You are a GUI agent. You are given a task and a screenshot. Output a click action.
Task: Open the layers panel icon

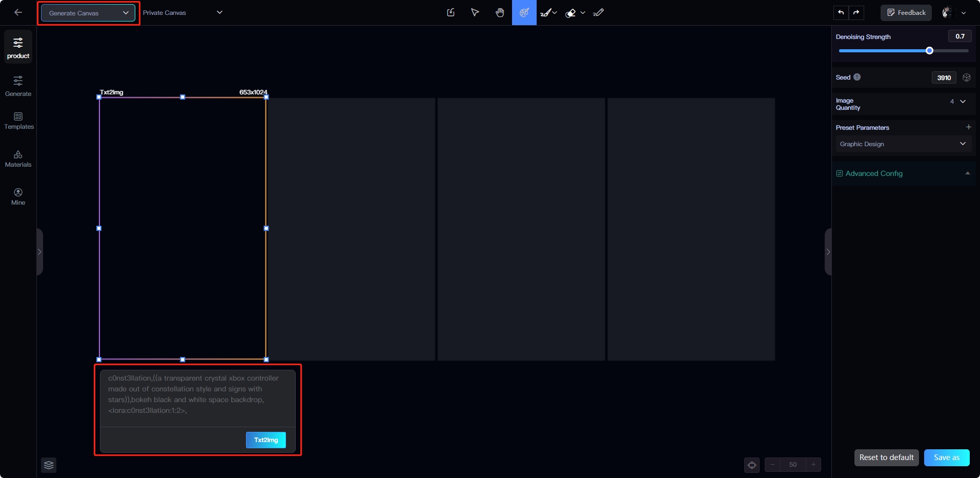pyautogui.click(x=49, y=465)
